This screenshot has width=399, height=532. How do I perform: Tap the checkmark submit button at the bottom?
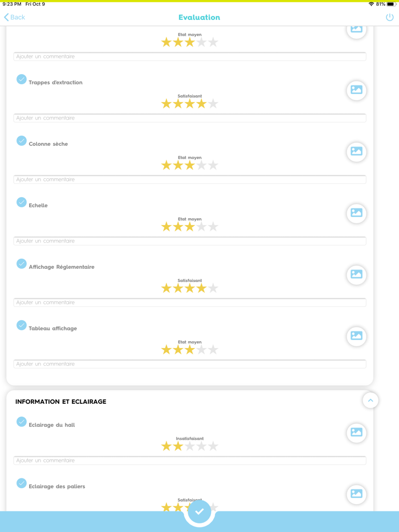pos(199,511)
